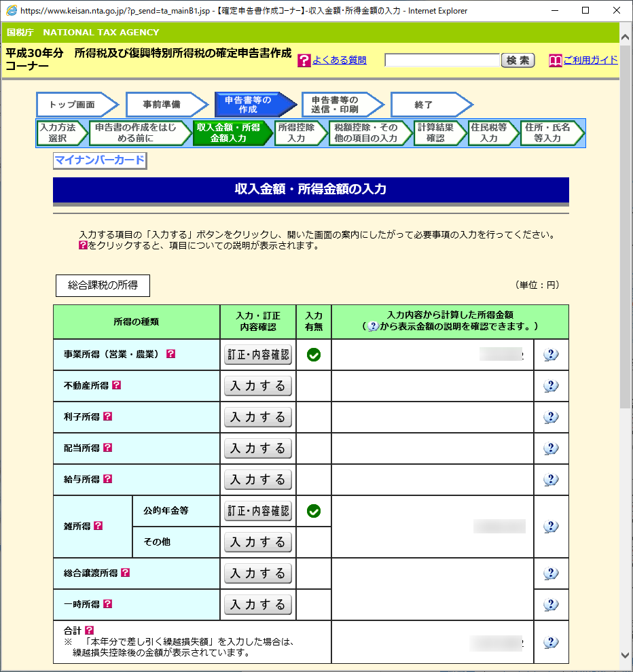Click 訂正・内容確認 for 公的年金等
The height and width of the screenshot is (672, 633).
click(258, 511)
